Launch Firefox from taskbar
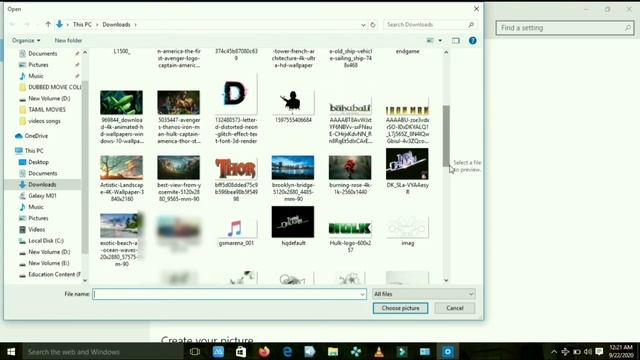The height and width of the screenshot is (360, 640). point(264,351)
